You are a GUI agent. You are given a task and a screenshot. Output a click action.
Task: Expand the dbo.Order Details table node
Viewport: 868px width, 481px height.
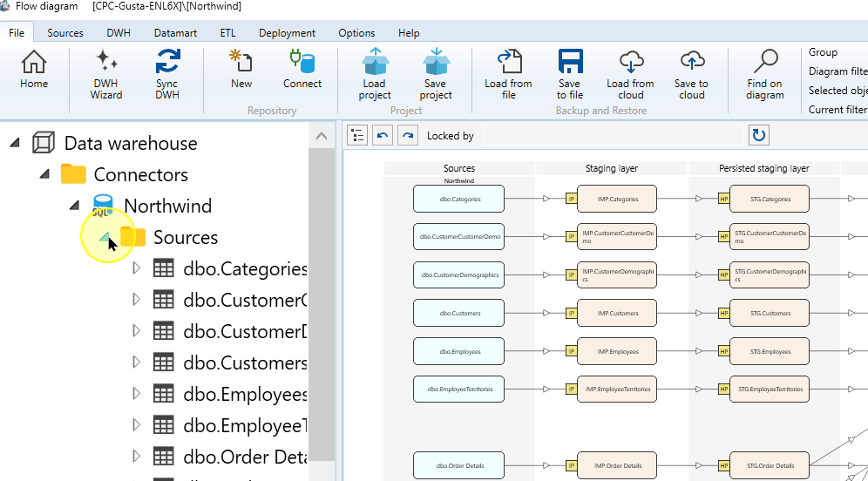point(136,457)
